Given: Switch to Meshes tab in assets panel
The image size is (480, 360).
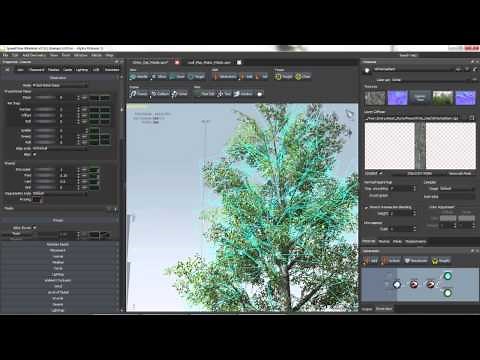Looking at the screenshot, I should [384, 241].
